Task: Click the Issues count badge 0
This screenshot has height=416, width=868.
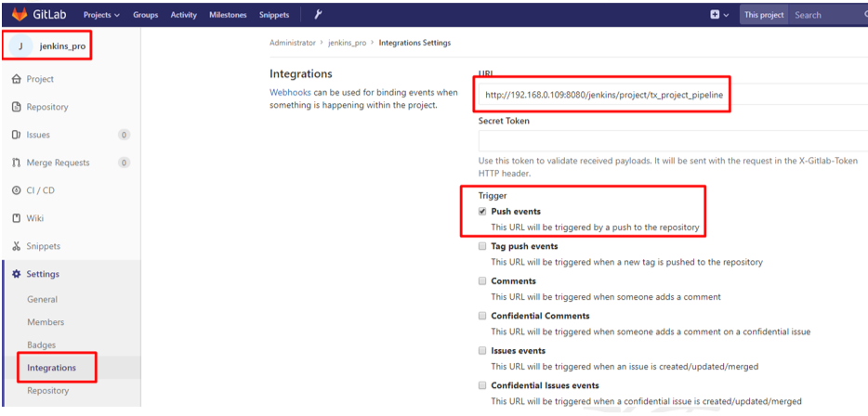Action: [124, 135]
